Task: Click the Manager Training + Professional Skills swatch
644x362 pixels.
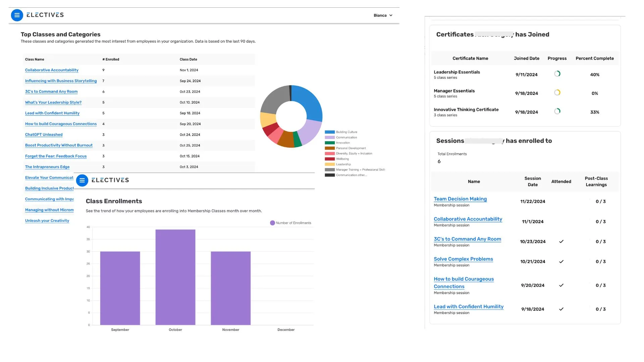Action: point(330,170)
